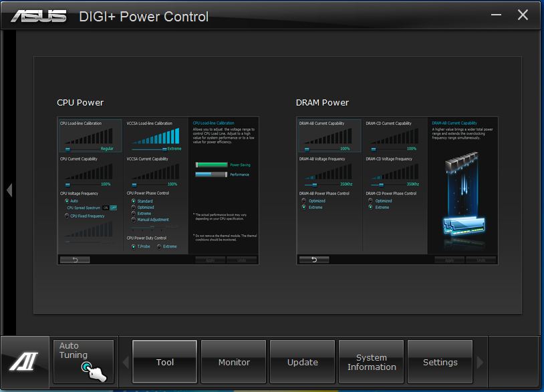Viewport: 544px width, 392px height.
Task: Close the DIGI+ Power Control window
Action: click(523, 15)
